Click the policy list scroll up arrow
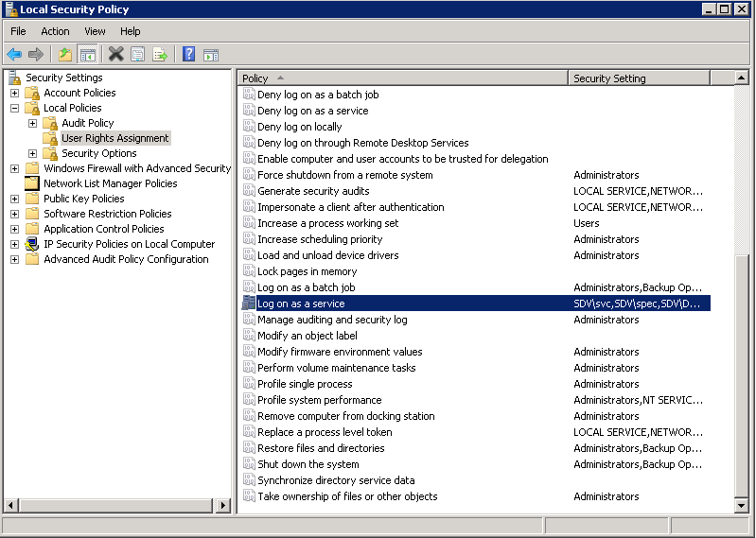 coord(742,78)
